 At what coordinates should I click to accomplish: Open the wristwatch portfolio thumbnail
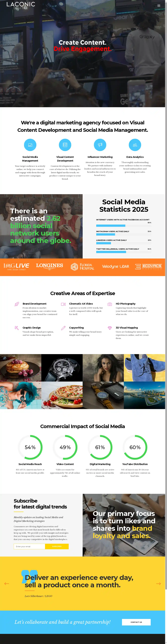[62, 367]
